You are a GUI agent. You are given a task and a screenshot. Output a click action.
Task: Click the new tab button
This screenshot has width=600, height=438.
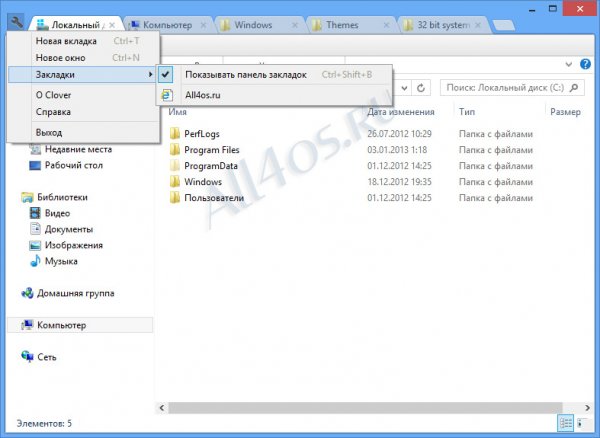pos(503,26)
